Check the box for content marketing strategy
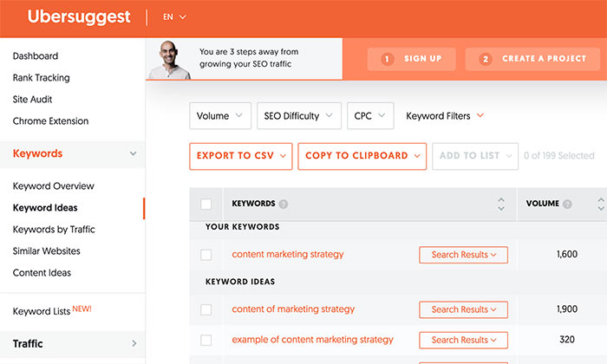 (x=206, y=255)
